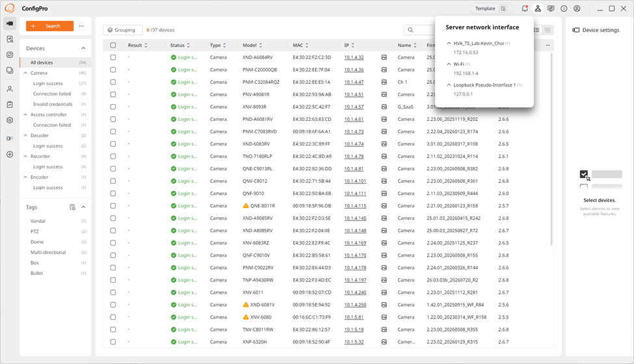The height and width of the screenshot is (364, 634).
Task: Open the camera devices view in sidebar
Action: coord(10,23)
